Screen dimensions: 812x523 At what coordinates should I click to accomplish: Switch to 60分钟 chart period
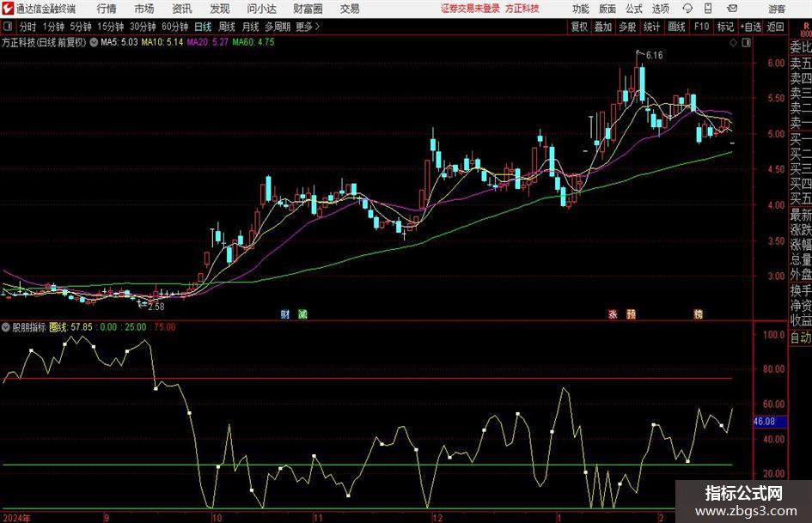click(x=174, y=27)
